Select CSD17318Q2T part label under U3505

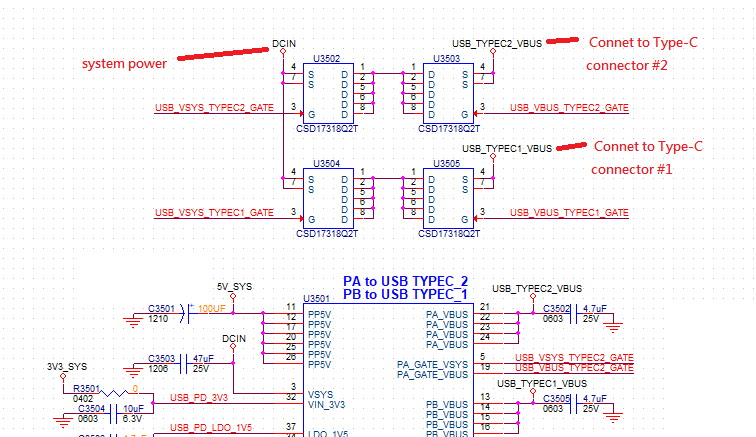pyautogui.click(x=449, y=234)
